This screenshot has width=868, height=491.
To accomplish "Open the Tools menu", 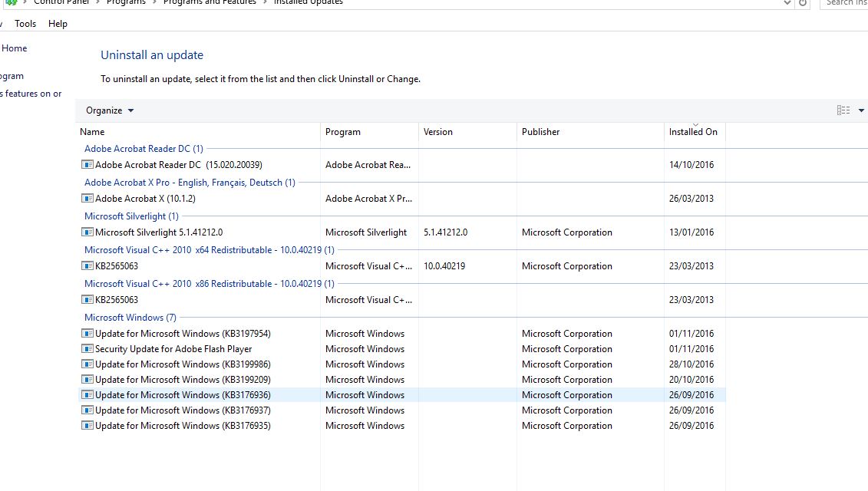I will [25, 24].
